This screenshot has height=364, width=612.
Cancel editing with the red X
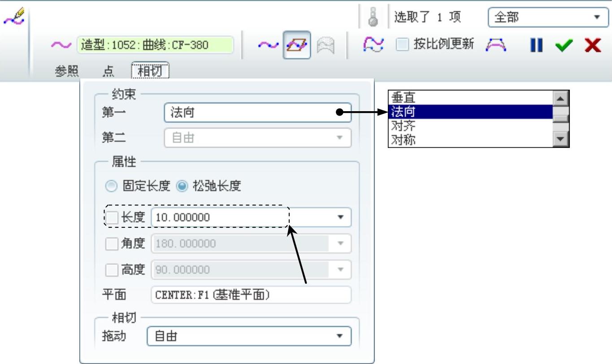pyautogui.click(x=593, y=45)
